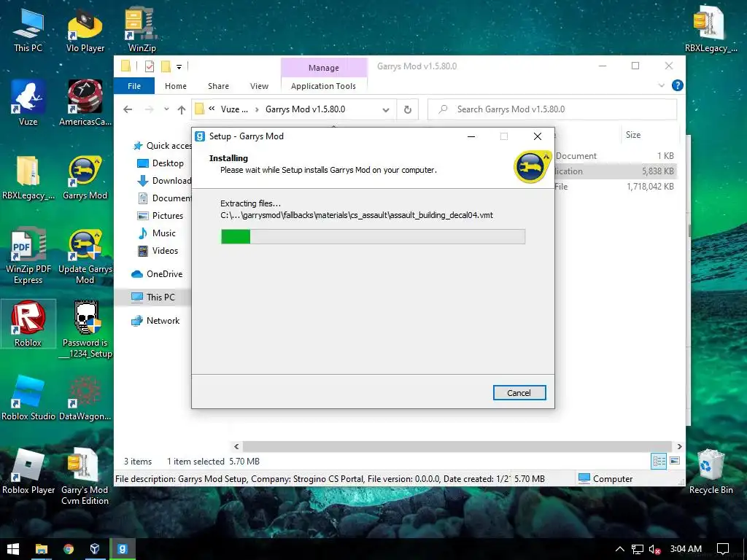The width and height of the screenshot is (747, 560).
Task: Open the cube app icon on taskbar
Action: pos(95,549)
